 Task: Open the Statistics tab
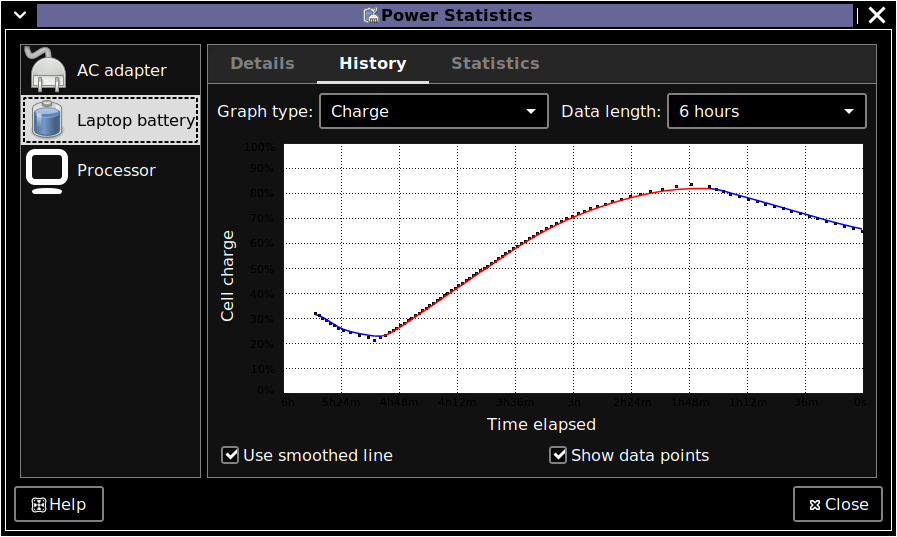tap(495, 63)
